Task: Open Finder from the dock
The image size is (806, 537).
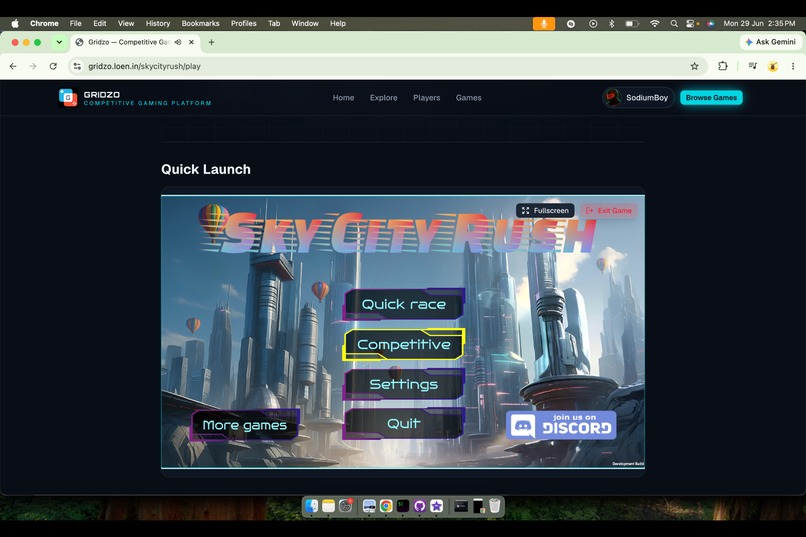Action: pos(312,506)
